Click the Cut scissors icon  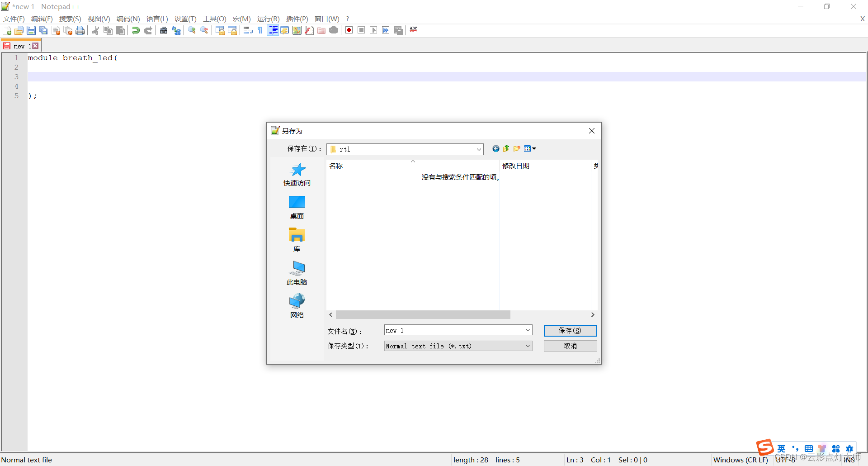click(x=96, y=30)
